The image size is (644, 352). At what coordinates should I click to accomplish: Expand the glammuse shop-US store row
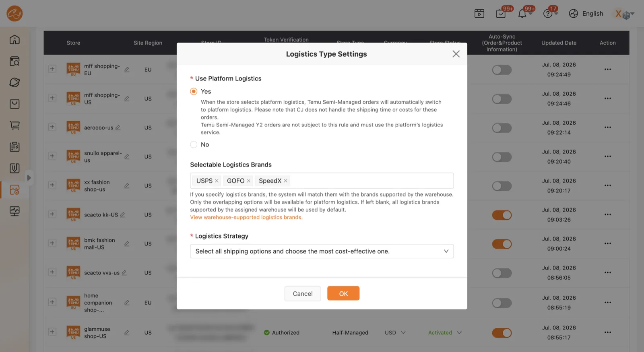pyautogui.click(x=52, y=332)
